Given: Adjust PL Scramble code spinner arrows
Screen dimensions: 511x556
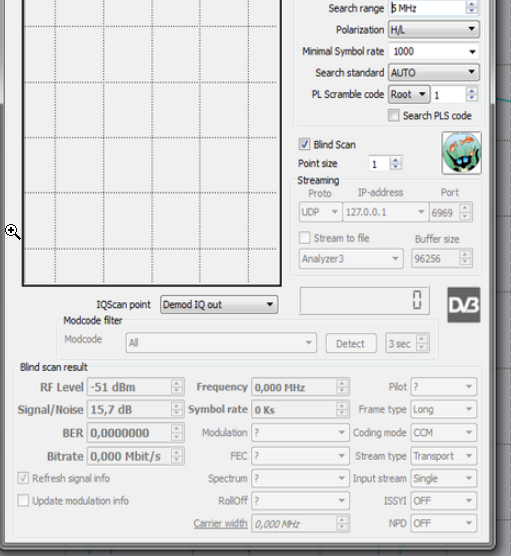Looking at the screenshot, I should tap(472, 94).
